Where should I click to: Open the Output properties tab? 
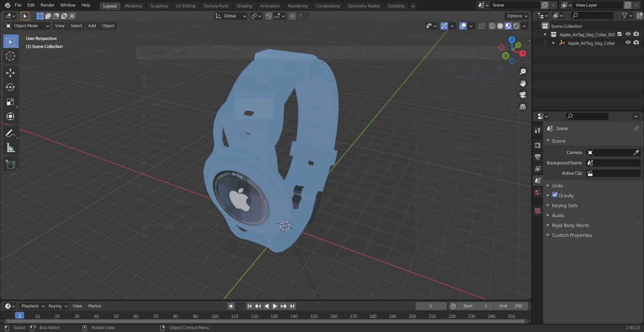[537, 157]
